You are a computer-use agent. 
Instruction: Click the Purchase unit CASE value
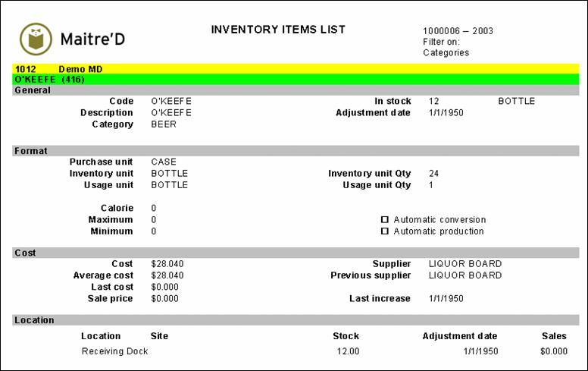[164, 162]
